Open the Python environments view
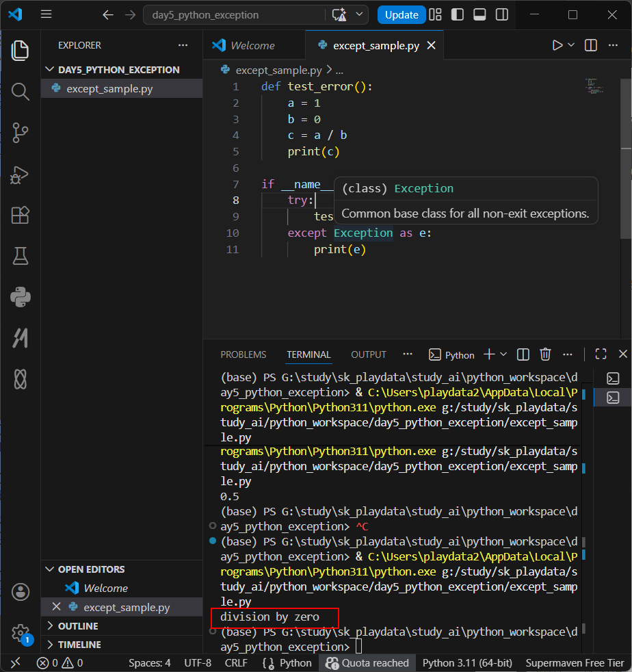 [x=20, y=297]
